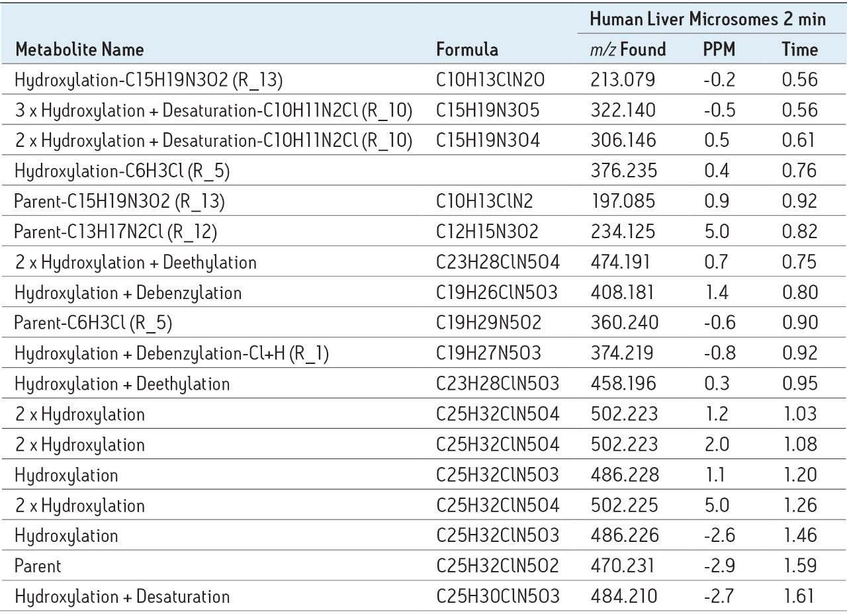Click m/z value '486.228'
Image resolution: width=847 pixels, height=616 pixels.
[x=624, y=476]
